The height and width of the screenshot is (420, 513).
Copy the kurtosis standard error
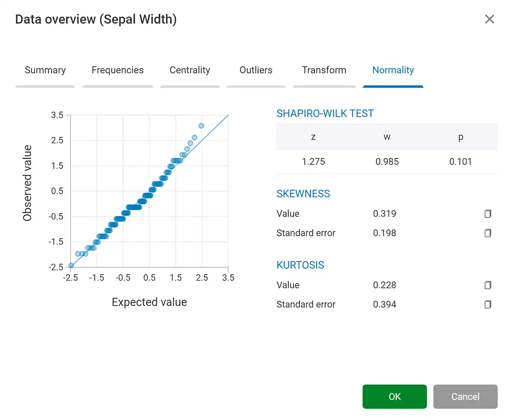coord(488,305)
